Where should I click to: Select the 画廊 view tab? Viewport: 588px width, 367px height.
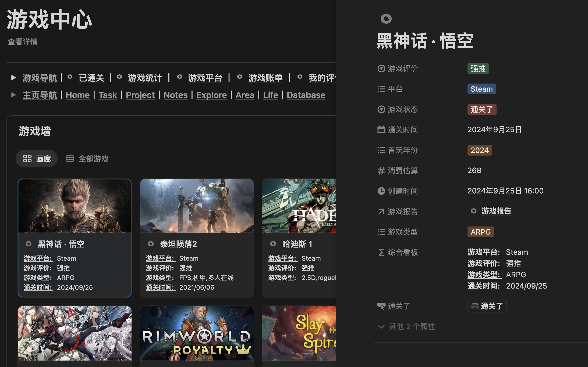click(x=36, y=159)
